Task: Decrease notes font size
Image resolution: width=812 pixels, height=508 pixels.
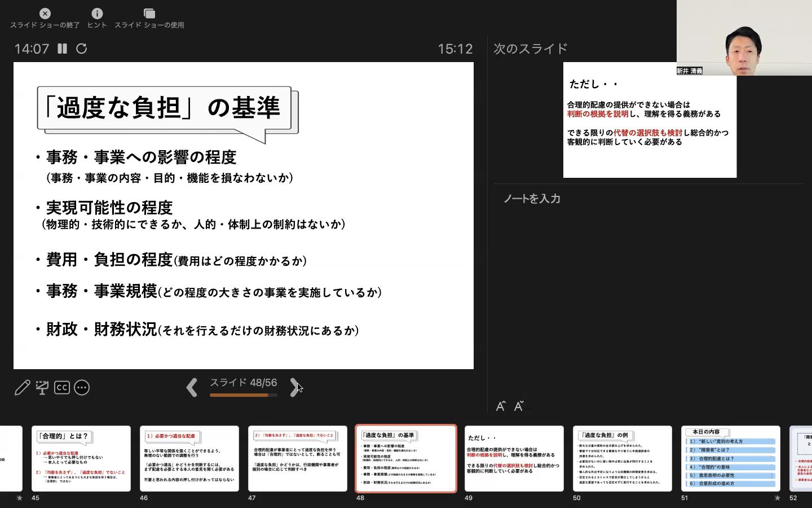Action: click(519, 406)
